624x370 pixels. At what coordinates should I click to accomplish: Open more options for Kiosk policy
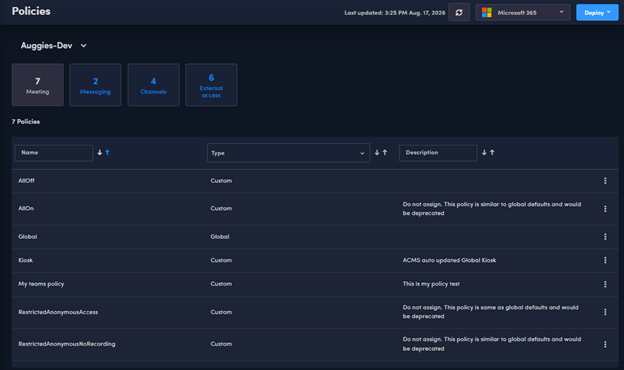click(605, 260)
